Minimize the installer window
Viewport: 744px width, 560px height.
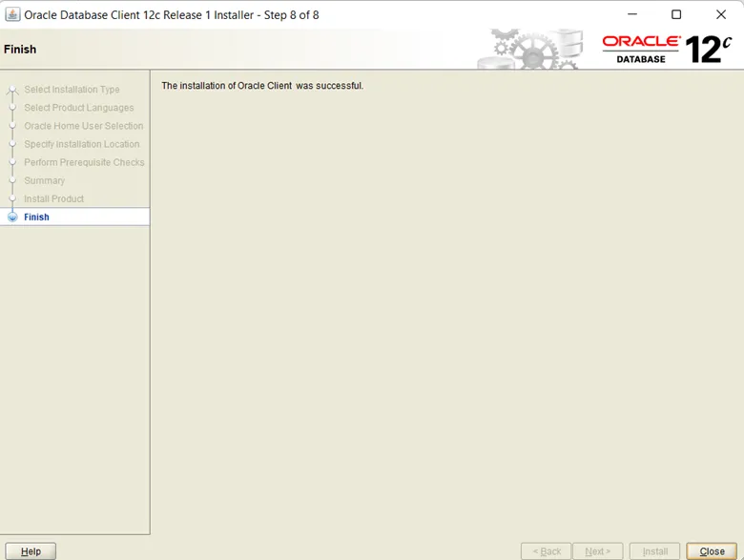click(x=632, y=14)
